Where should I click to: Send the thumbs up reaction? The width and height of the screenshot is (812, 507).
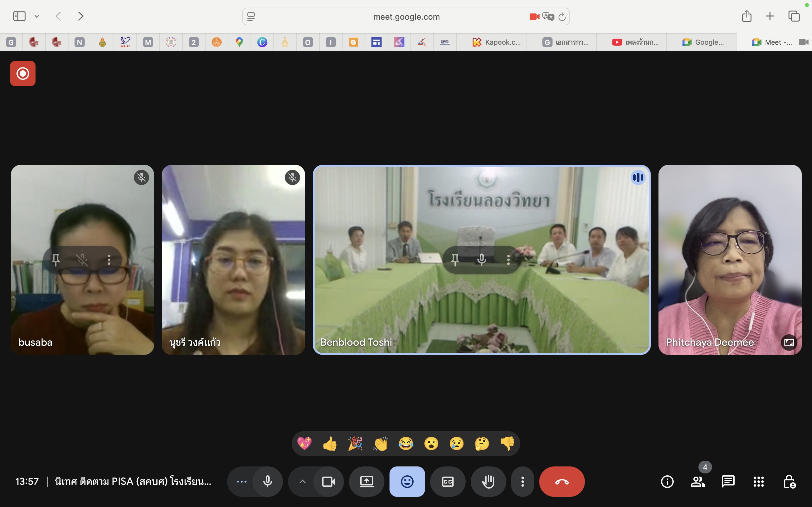point(330,444)
